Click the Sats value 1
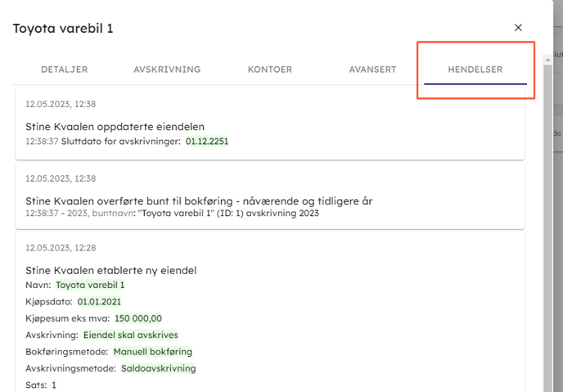Screen dimensions: 563x392 (54, 385)
